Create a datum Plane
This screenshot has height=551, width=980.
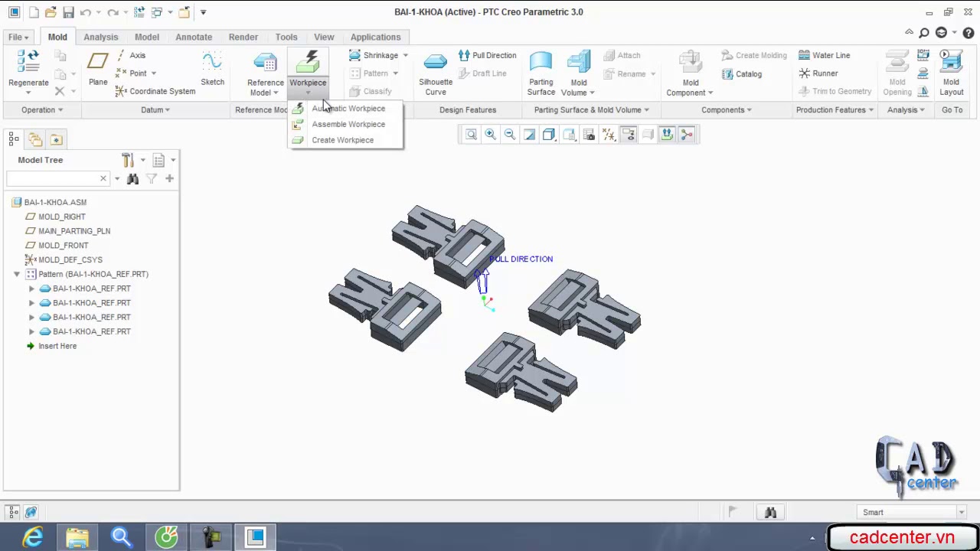pos(98,69)
